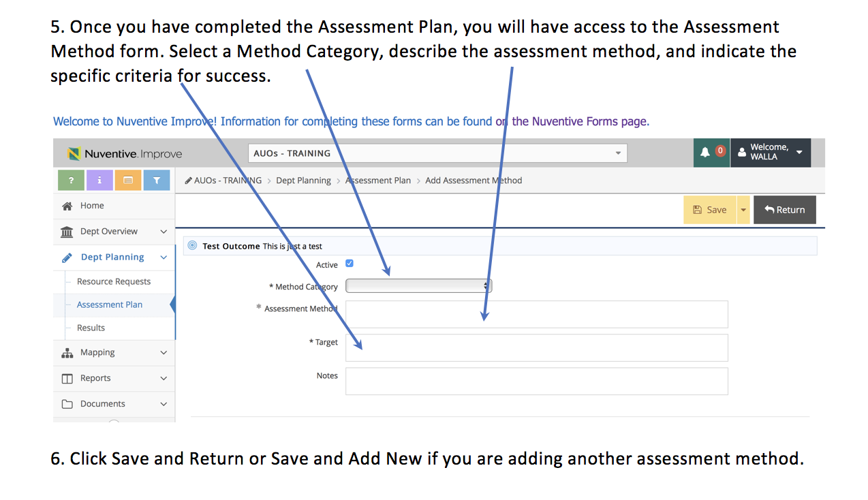Click the green question mark help icon
This screenshot has height=500, width=868.
[x=72, y=181]
